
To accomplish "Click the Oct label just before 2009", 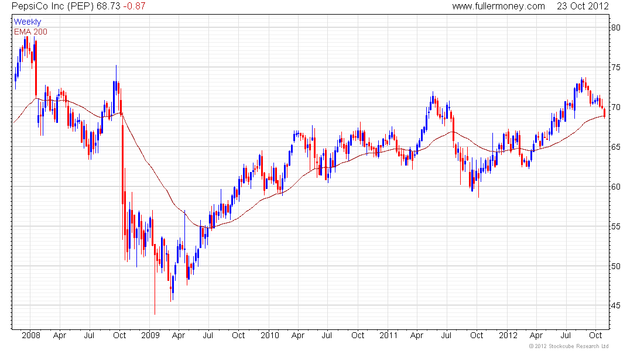I will pyautogui.click(x=119, y=335).
